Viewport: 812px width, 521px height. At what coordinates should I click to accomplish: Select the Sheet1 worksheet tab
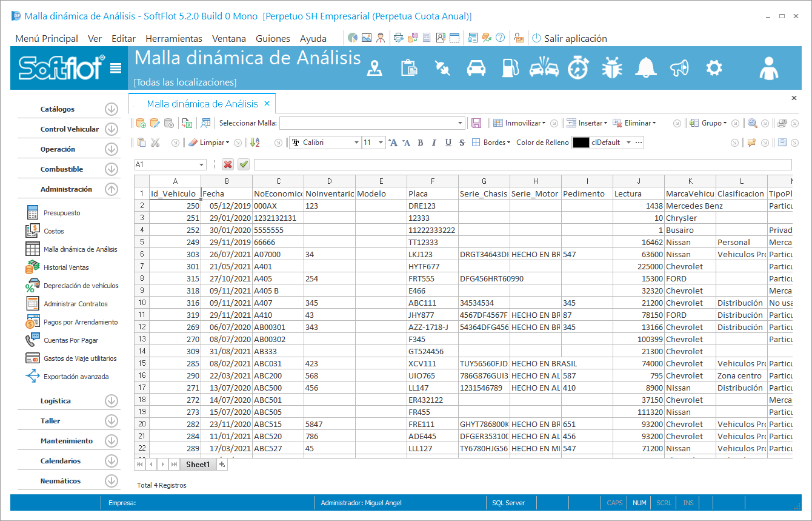(x=198, y=465)
